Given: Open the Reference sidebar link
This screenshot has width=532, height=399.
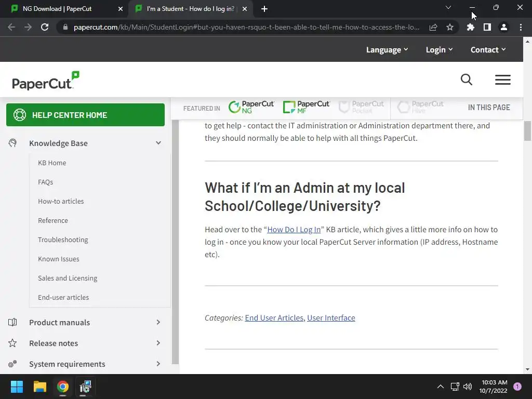Looking at the screenshot, I should (53, 220).
